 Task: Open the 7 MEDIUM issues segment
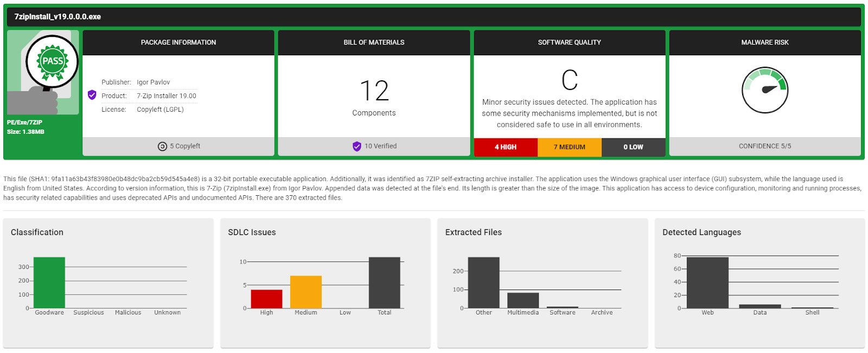pyautogui.click(x=570, y=147)
